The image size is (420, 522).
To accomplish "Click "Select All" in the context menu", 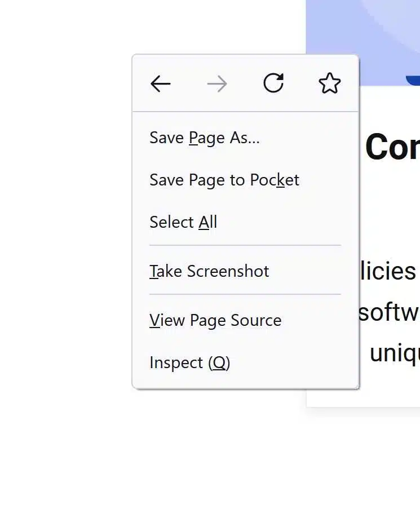I will click(x=183, y=222).
